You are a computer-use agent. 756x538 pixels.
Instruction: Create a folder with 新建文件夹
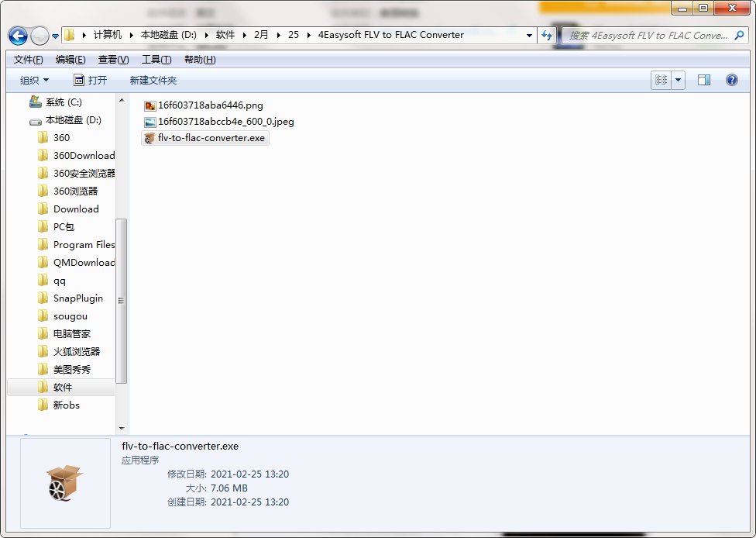pos(153,80)
